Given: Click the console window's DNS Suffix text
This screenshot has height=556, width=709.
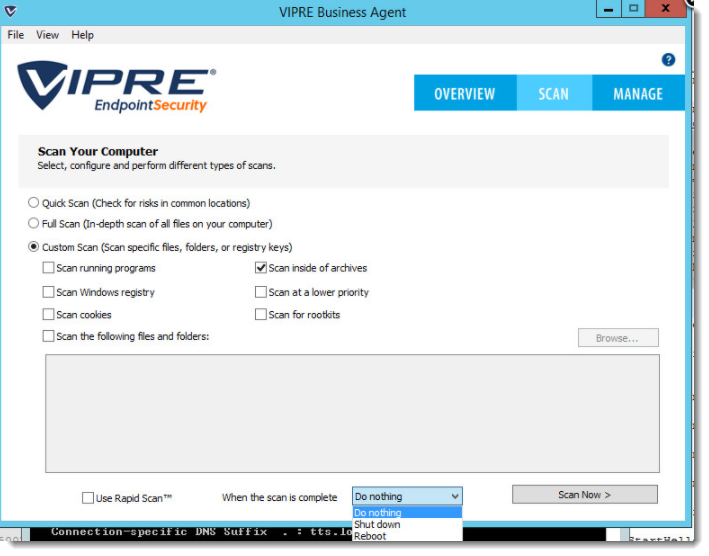Looking at the screenshot, I should 159,532.
